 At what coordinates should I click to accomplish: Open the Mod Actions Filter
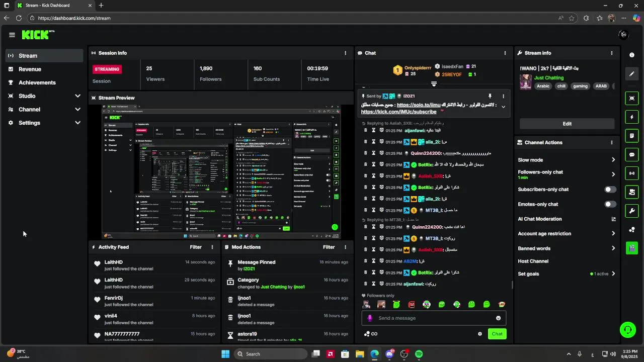(x=329, y=247)
